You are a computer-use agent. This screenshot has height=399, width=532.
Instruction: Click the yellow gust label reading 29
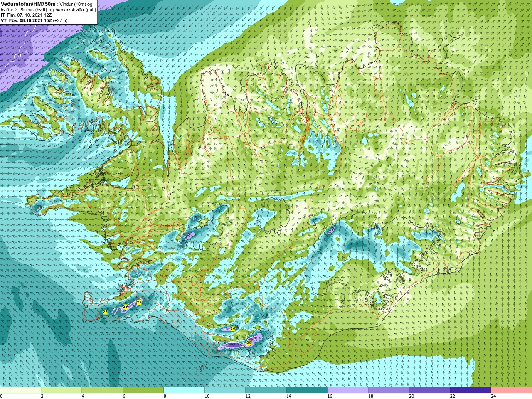[x=126, y=307]
